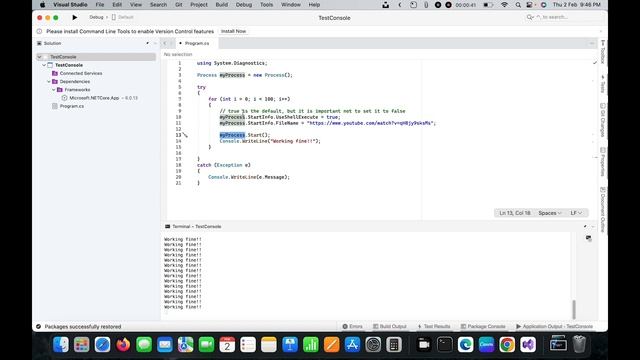Click the Ln 13, Col 18 indicator

pyautogui.click(x=515, y=213)
